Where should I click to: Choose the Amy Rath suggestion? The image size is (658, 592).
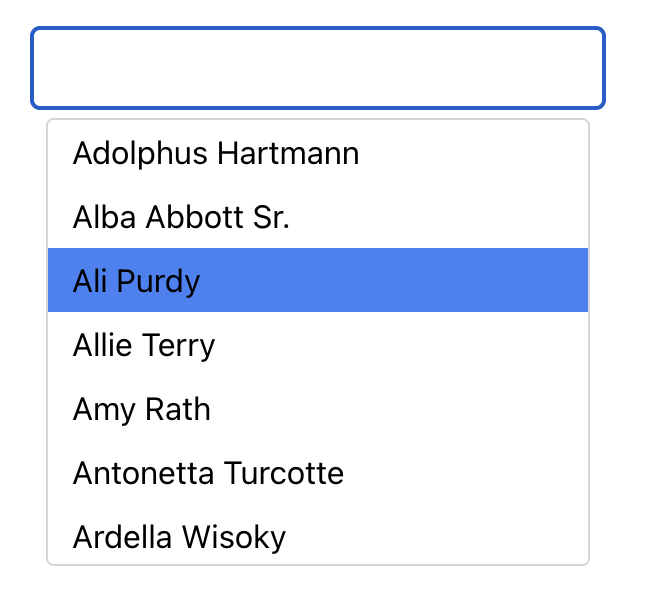142,409
